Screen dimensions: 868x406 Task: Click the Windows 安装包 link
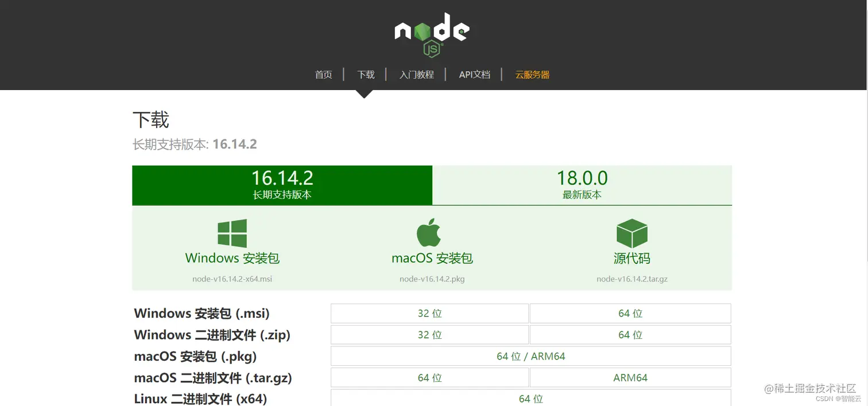click(232, 258)
